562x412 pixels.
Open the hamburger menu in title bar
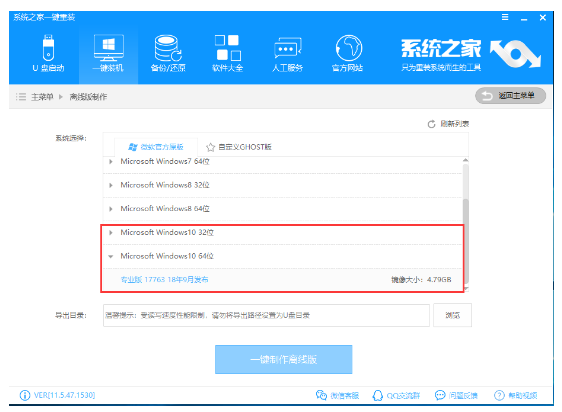505,17
